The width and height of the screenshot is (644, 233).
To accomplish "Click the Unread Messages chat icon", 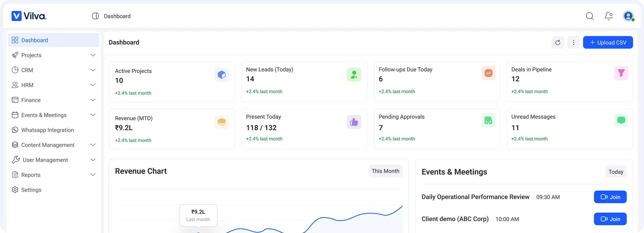I will [621, 120].
